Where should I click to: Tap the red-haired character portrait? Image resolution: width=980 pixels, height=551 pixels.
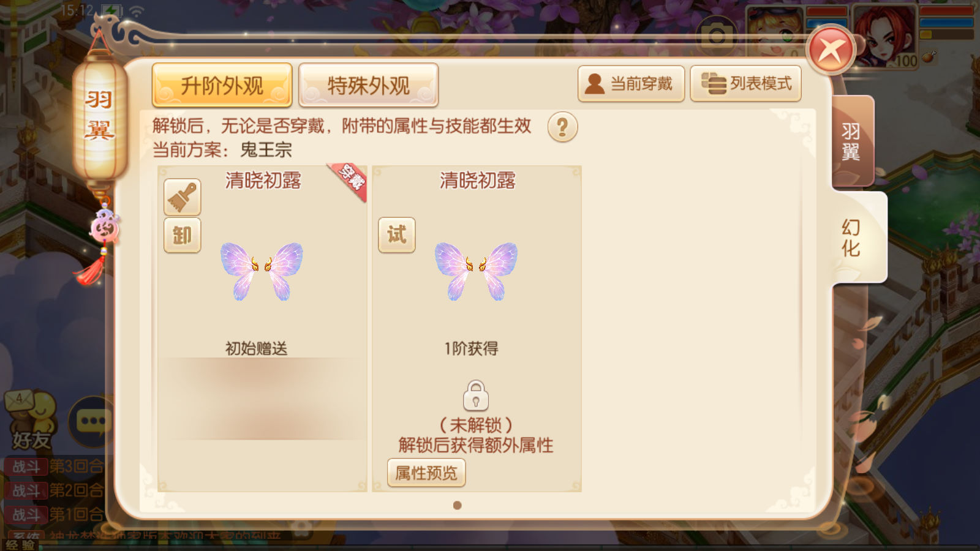[x=884, y=36]
